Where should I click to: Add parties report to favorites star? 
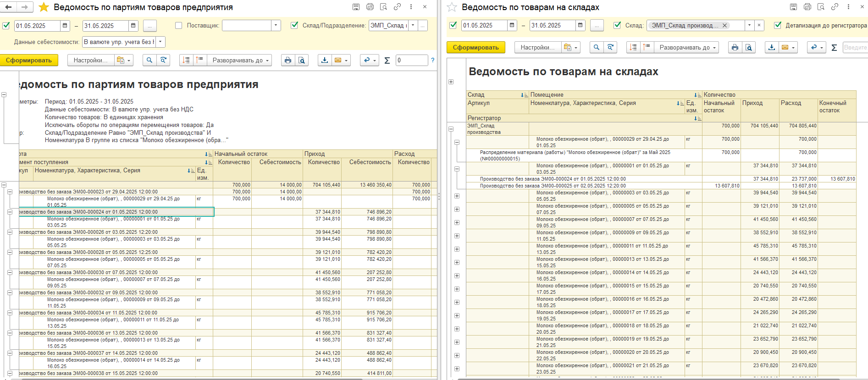tap(44, 7)
